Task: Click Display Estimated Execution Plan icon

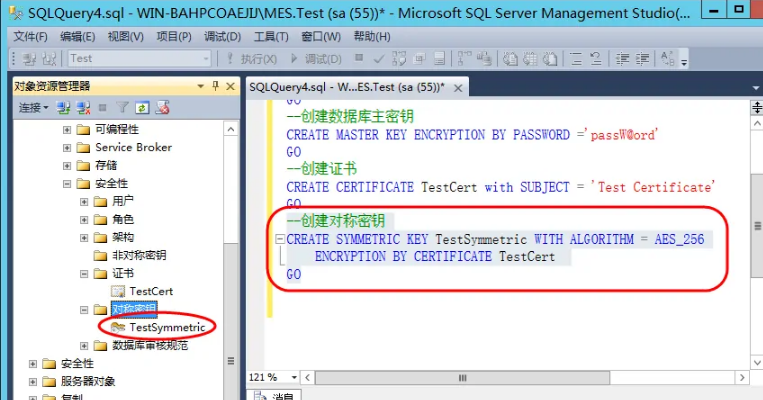Action: (x=399, y=59)
